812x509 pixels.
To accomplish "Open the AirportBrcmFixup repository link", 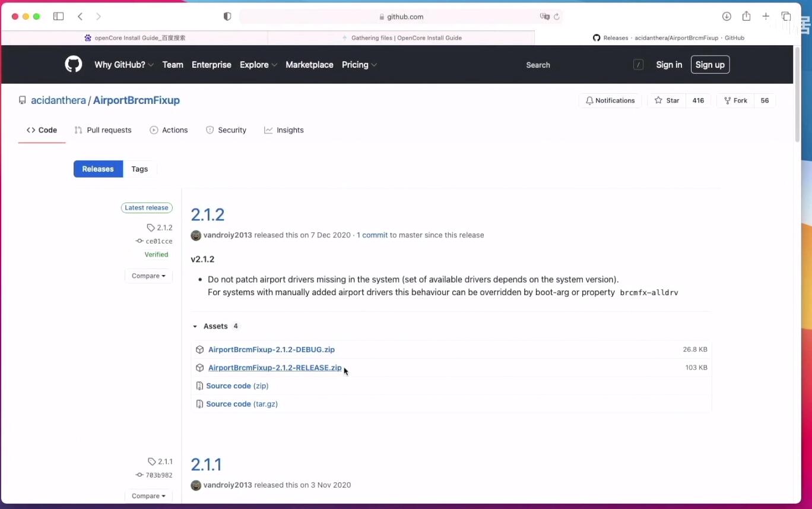I will tap(137, 100).
